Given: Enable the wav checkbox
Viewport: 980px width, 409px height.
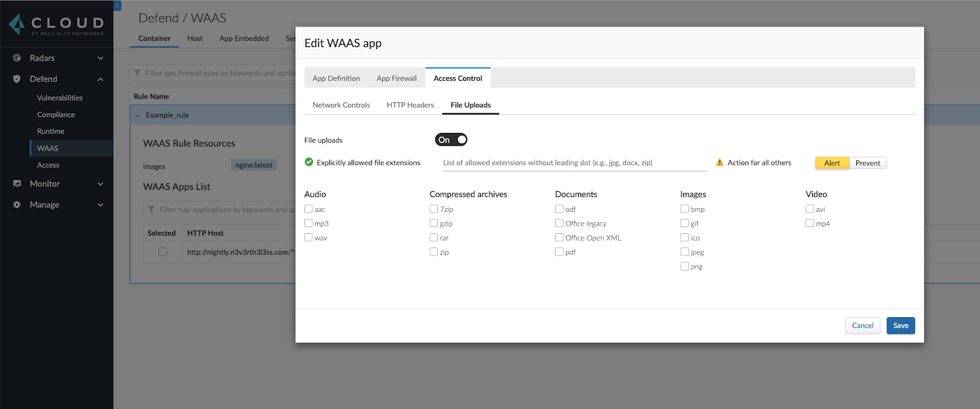Looking at the screenshot, I should tap(309, 238).
